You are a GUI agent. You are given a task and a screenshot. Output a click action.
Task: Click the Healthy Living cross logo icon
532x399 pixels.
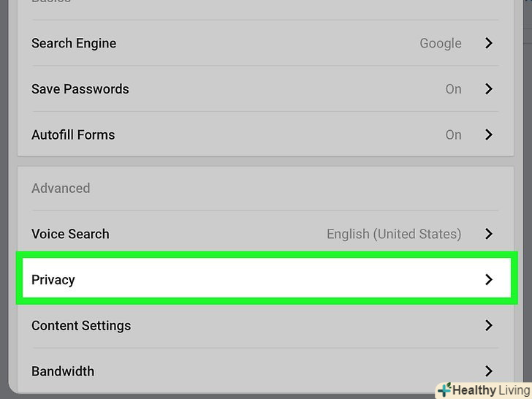pyautogui.click(x=444, y=389)
